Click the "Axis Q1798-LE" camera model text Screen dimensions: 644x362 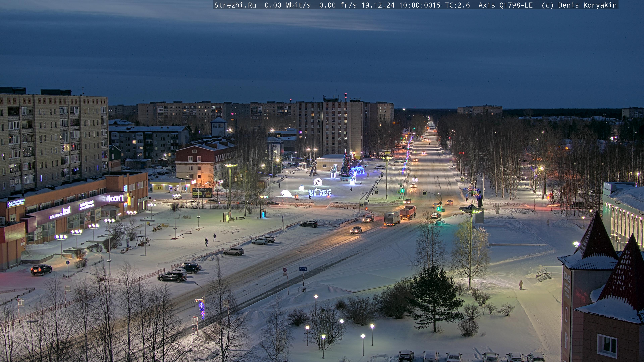pyautogui.click(x=505, y=5)
